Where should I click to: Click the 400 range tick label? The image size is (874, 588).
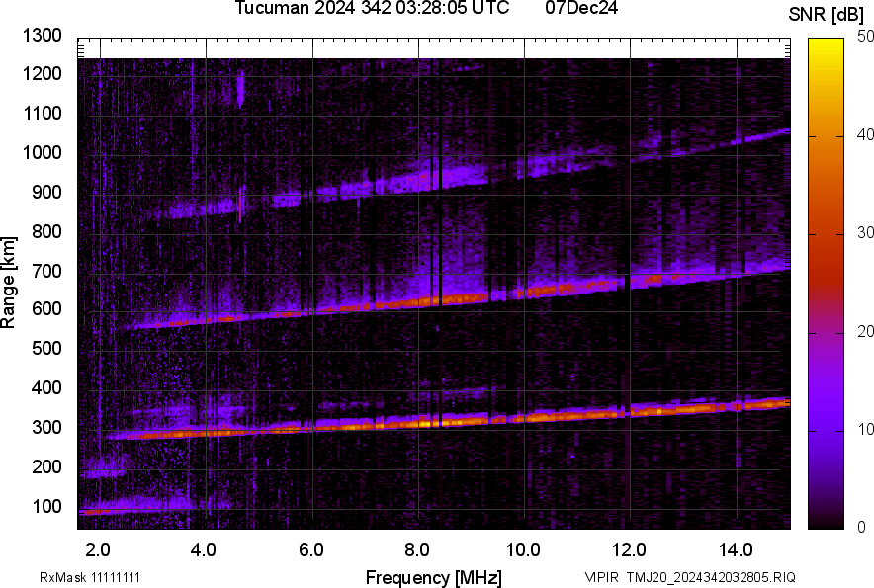click(x=46, y=388)
